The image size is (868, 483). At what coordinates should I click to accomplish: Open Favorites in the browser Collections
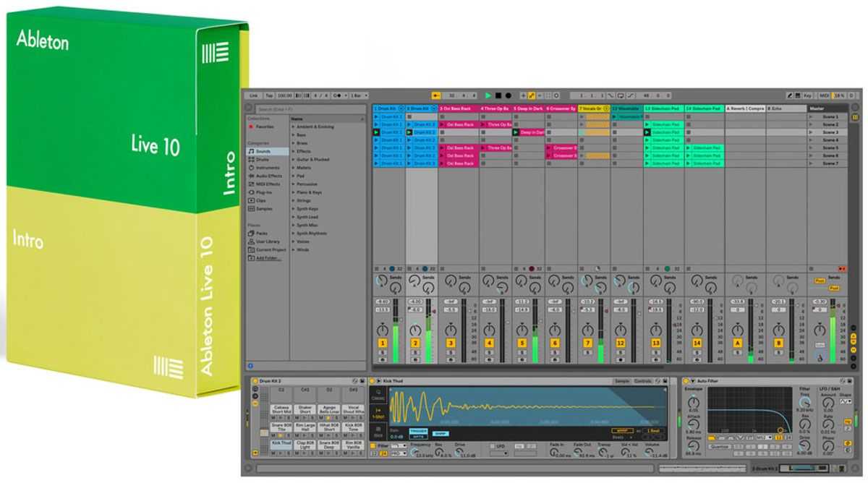point(264,127)
